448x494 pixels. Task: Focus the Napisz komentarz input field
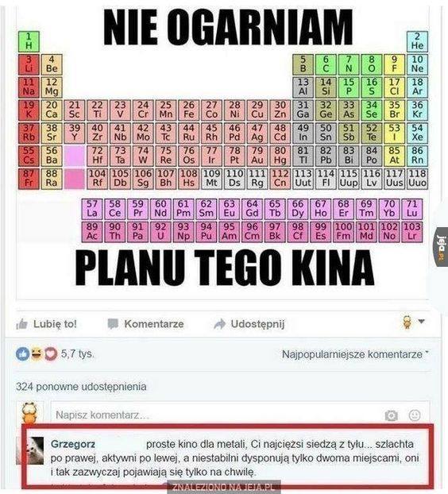pyautogui.click(x=240, y=415)
